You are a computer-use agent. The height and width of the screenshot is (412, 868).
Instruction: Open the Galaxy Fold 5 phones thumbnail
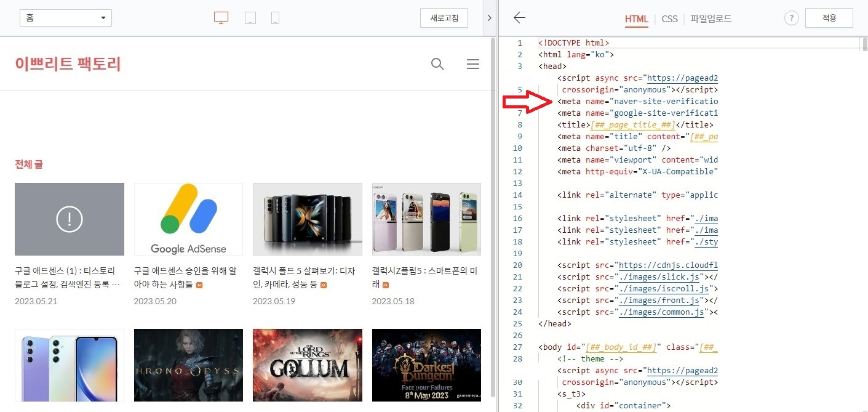[308, 219]
